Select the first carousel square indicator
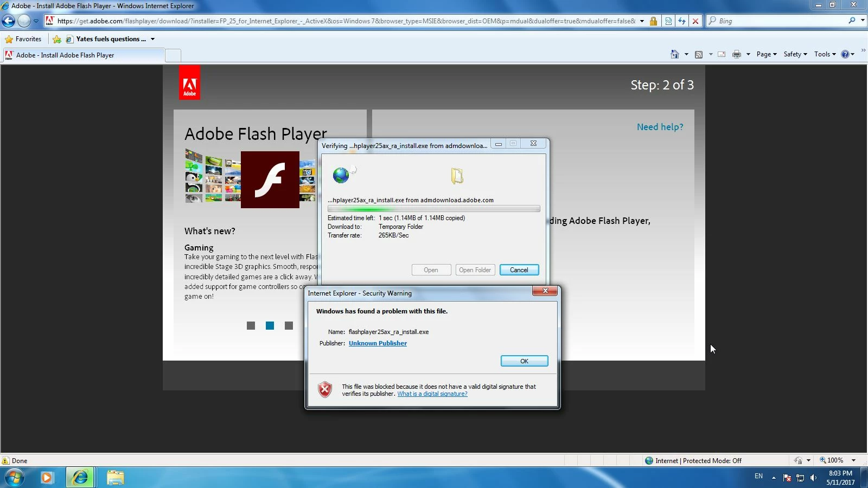The image size is (868, 488). [x=251, y=325]
